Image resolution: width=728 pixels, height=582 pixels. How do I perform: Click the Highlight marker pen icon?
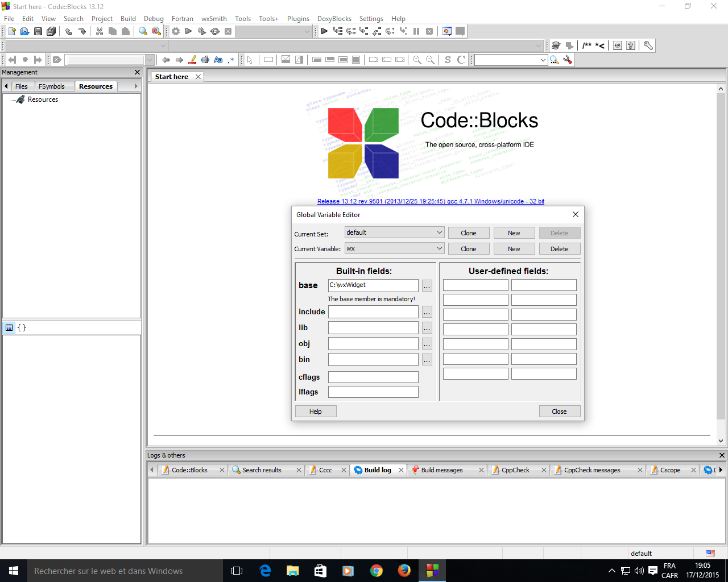click(x=192, y=60)
